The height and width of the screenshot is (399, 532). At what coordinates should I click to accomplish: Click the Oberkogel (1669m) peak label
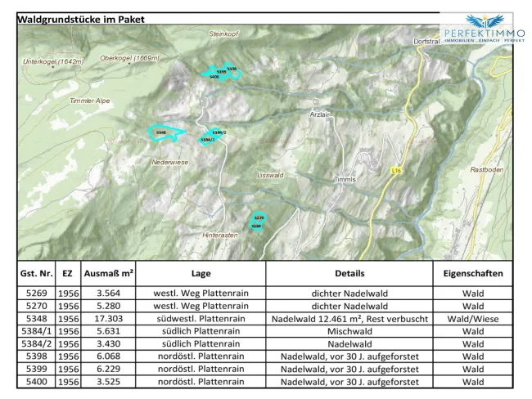click(x=129, y=58)
